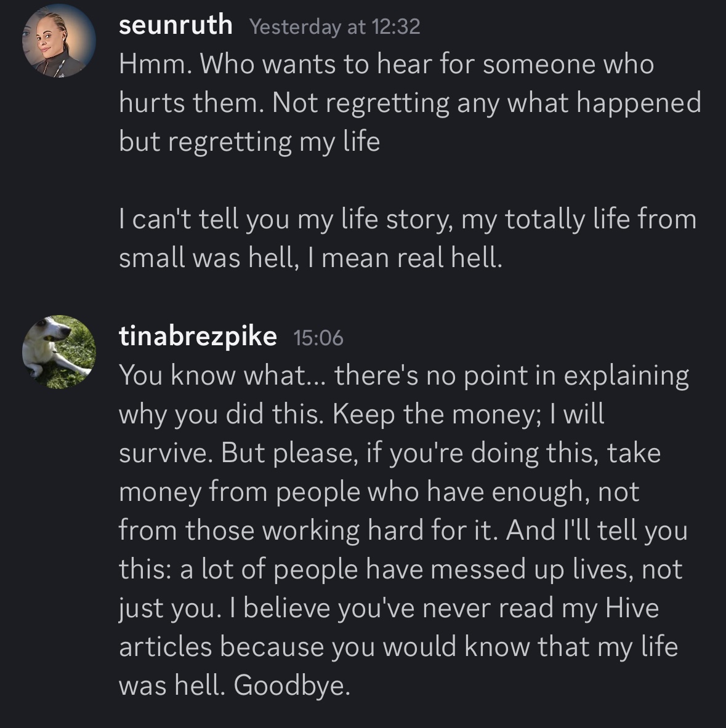Click the tinabrezpike username

tap(198, 337)
